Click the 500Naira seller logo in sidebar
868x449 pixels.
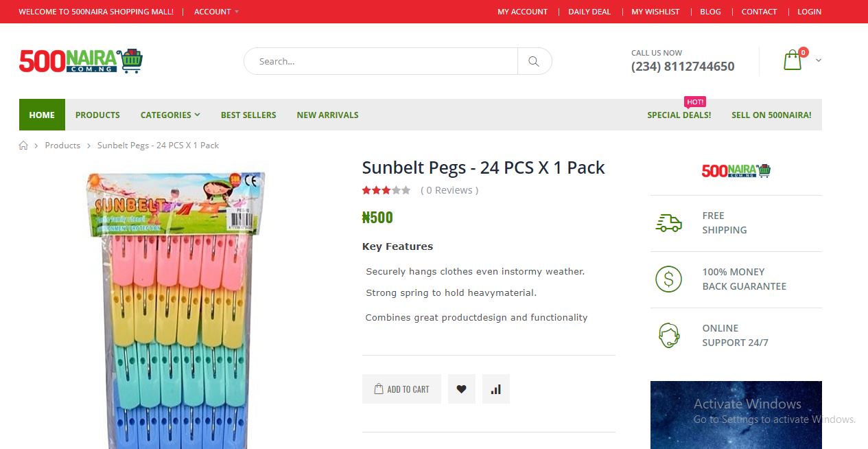tap(736, 170)
